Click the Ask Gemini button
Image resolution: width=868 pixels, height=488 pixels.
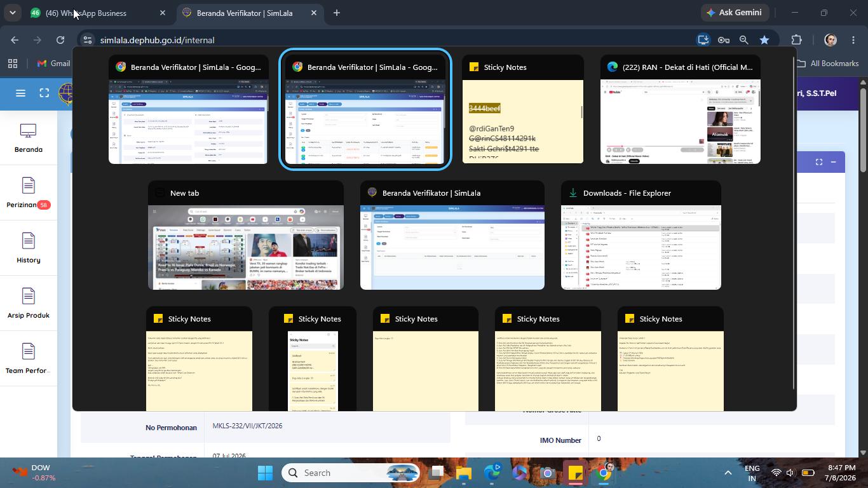click(x=736, y=13)
